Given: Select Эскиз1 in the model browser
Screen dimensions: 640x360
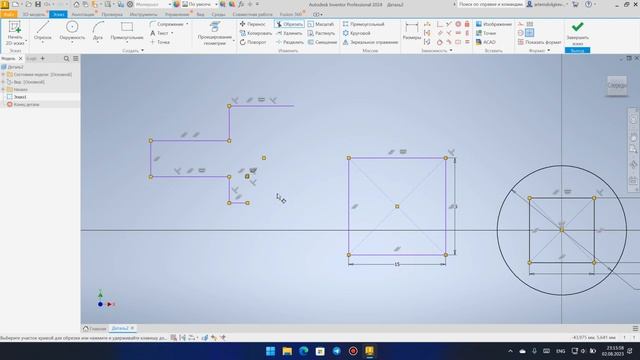Looking at the screenshot, I should tap(20, 97).
